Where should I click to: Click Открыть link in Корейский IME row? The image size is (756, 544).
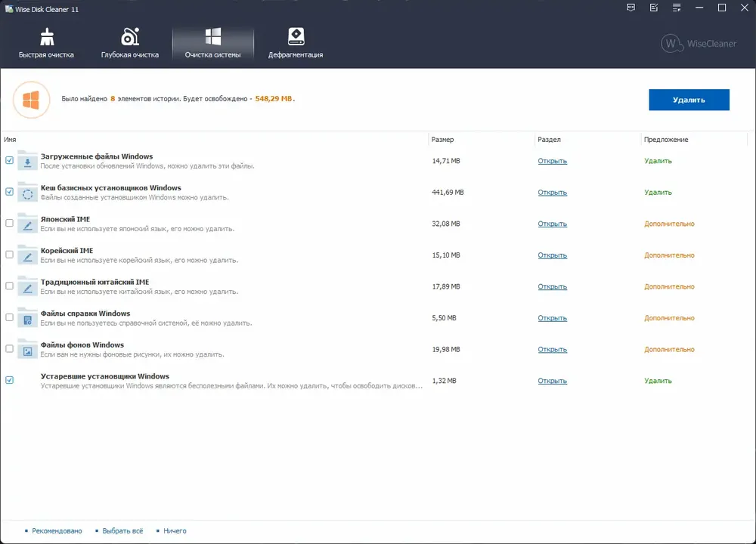pyautogui.click(x=552, y=255)
